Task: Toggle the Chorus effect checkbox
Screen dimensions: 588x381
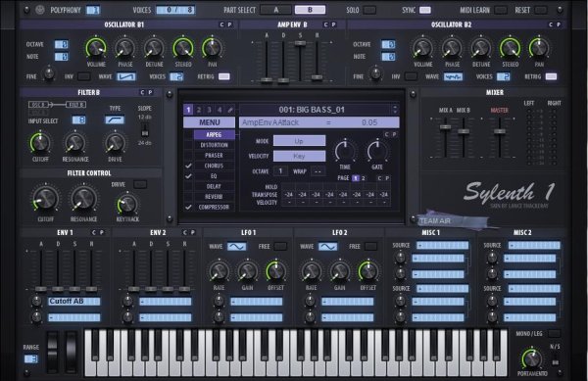Action: click(x=188, y=166)
